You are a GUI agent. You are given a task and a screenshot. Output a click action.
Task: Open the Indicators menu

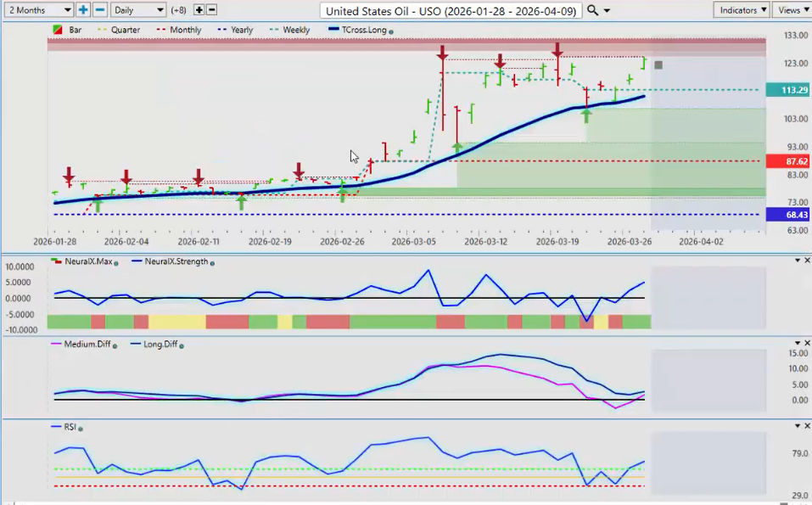pos(741,10)
